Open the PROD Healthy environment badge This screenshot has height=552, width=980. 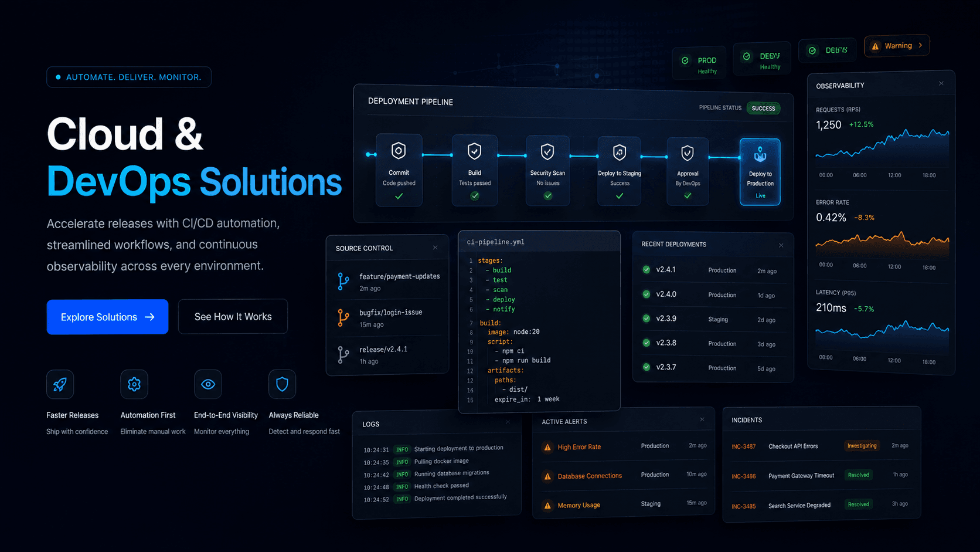[x=700, y=65]
